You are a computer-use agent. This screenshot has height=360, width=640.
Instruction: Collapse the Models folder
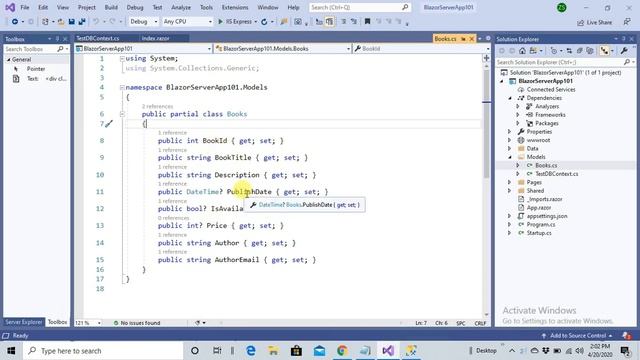[x=510, y=157]
